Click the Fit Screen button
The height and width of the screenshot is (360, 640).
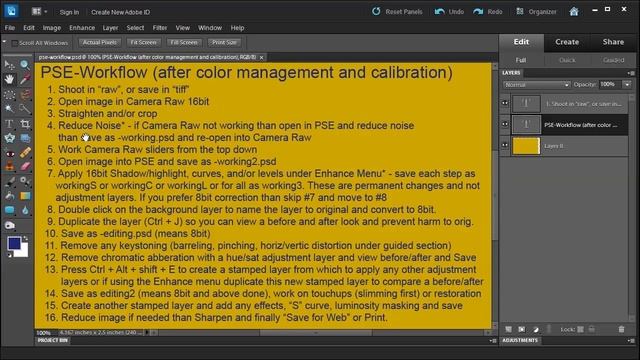pyautogui.click(x=143, y=42)
